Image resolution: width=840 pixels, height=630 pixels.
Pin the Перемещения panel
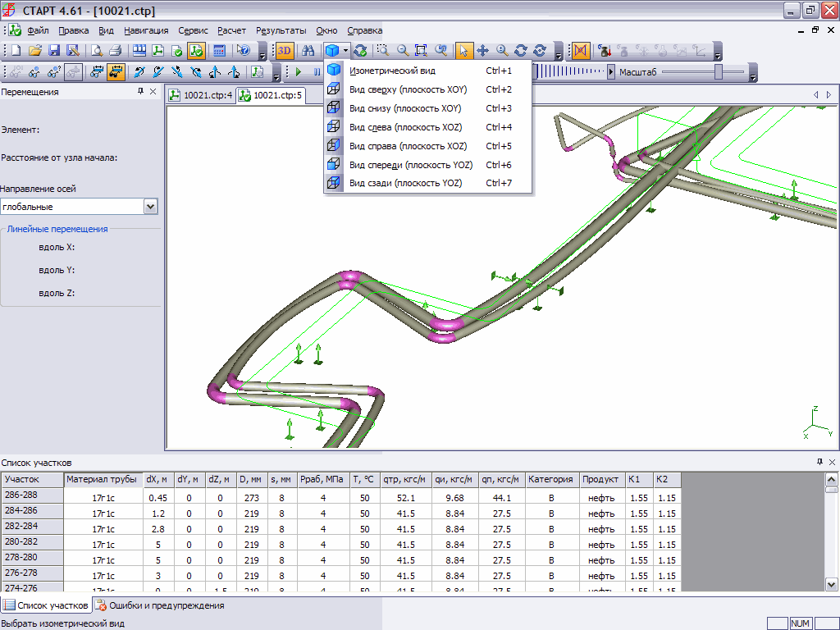click(x=141, y=92)
